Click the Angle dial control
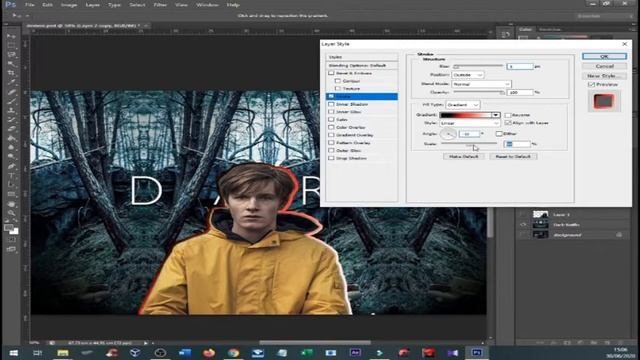 point(448,134)
